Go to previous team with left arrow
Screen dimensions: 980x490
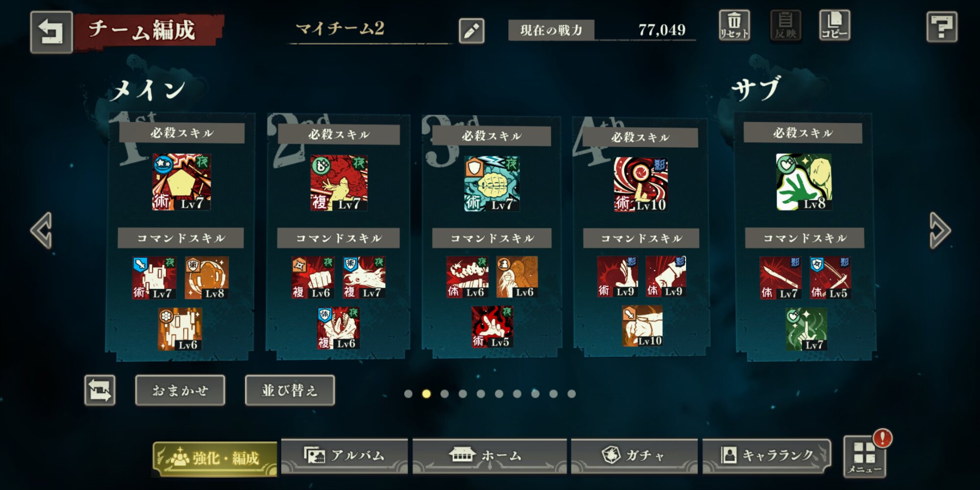[41, 230]
